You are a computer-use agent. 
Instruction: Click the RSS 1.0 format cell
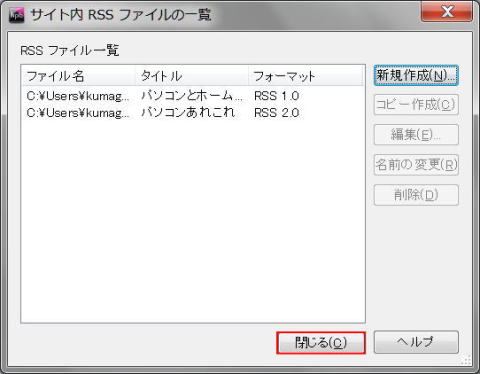(x=276, y=96)
